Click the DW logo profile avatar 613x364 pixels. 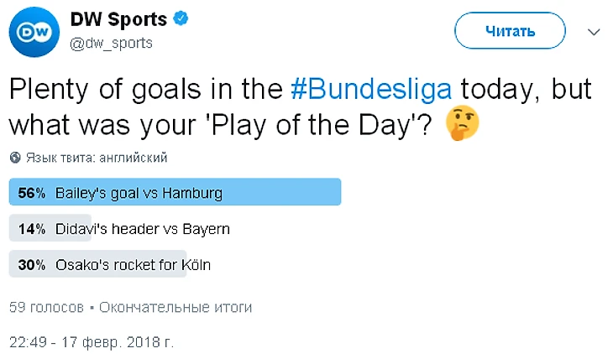32,32
